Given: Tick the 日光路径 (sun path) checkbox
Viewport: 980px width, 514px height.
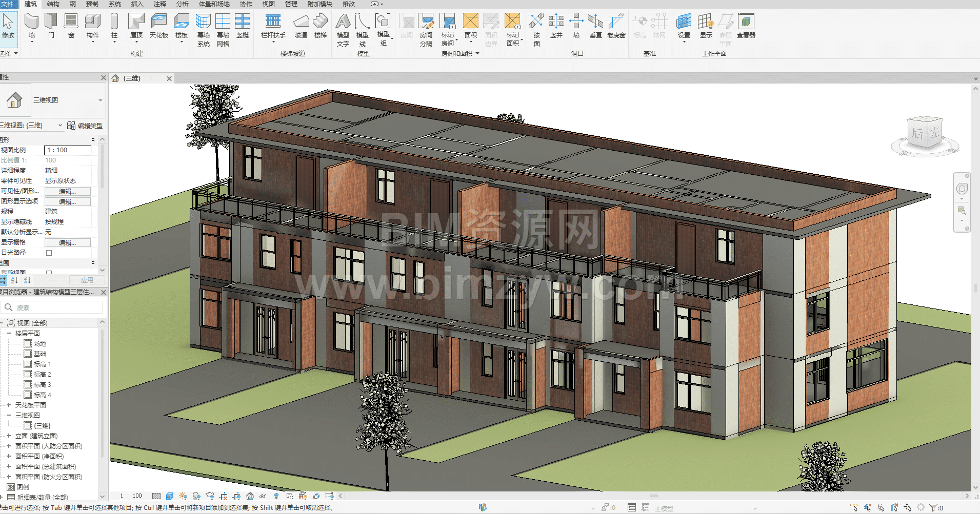Looking at the screenshot, I should pos(49,253).
